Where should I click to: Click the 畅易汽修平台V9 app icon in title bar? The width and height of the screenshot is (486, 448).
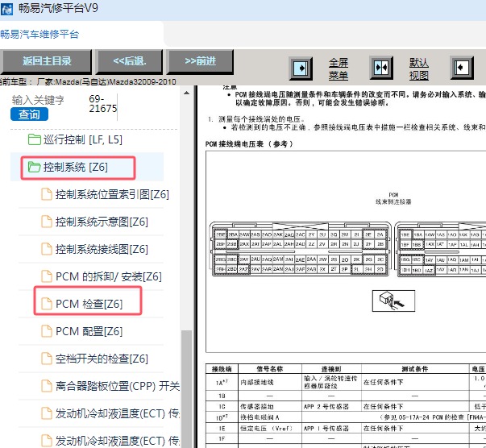click(x=7, y=9)
